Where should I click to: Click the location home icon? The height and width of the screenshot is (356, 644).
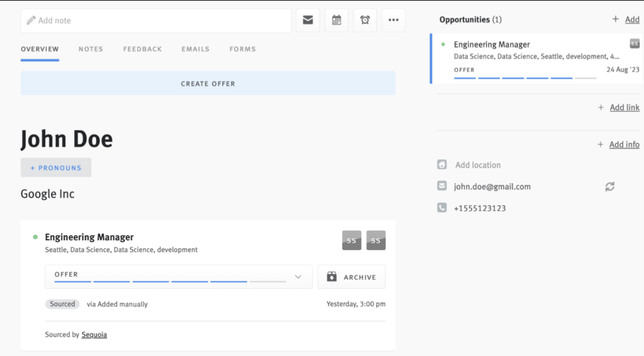[442, 165]
